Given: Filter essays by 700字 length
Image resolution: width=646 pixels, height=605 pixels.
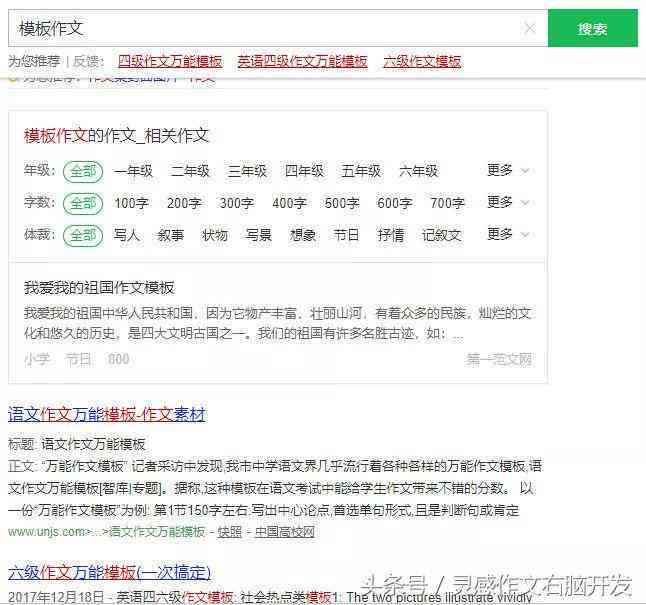Looking at the screenshot, I should pyautogui.click(x=447, y=203).
